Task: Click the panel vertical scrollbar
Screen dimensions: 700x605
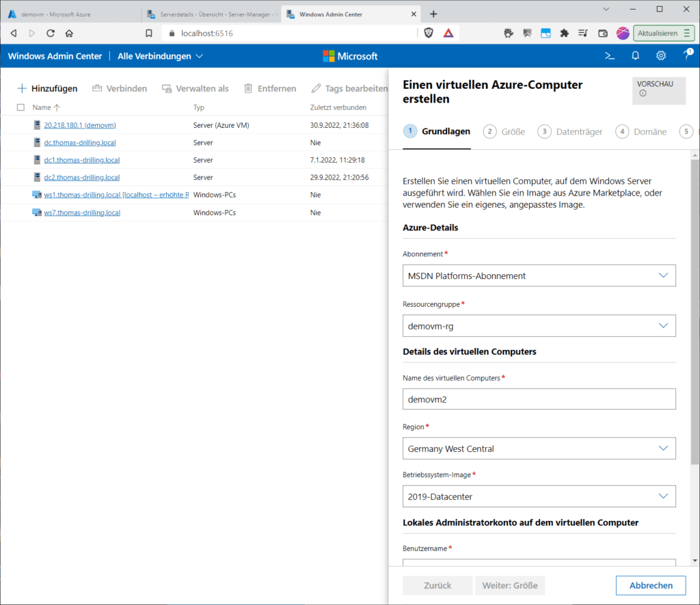Action: [695, 312]
